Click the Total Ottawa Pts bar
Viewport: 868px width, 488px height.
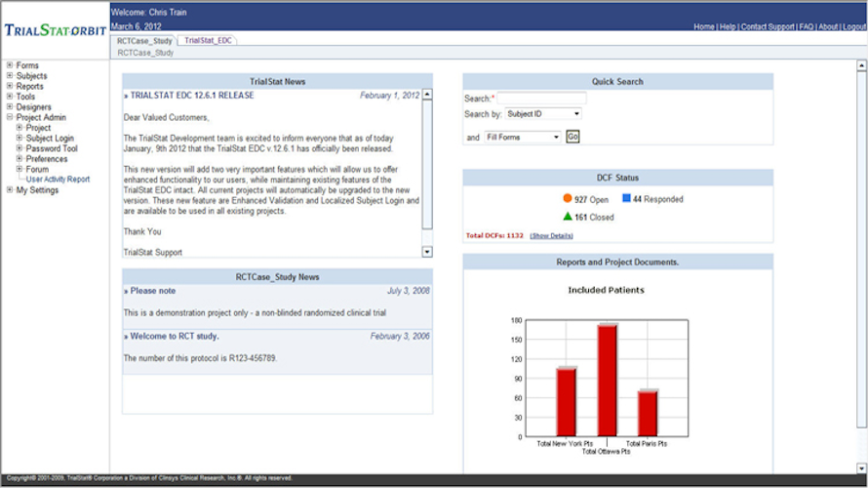(x=608, y=380)
